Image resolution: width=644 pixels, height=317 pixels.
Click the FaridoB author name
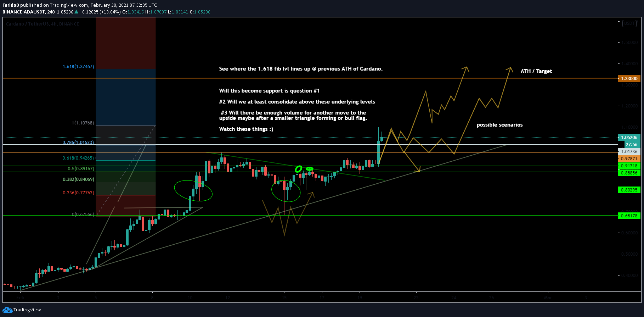(x=11, y=5)
